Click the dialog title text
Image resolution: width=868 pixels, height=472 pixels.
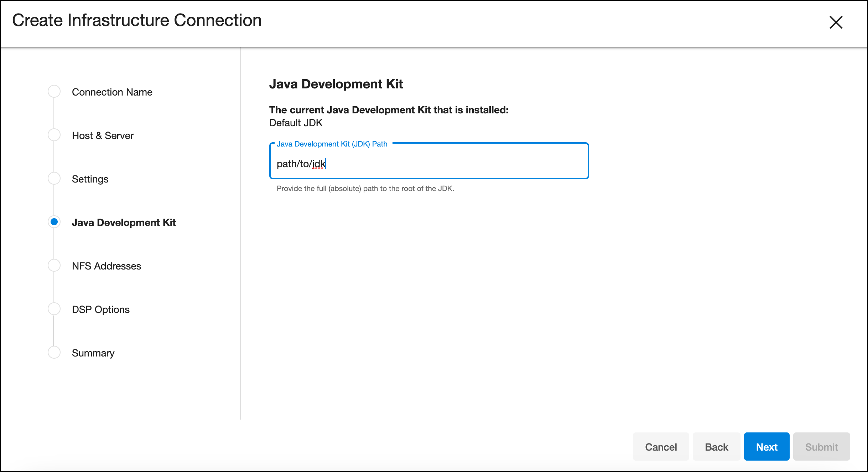coord(137,20)
